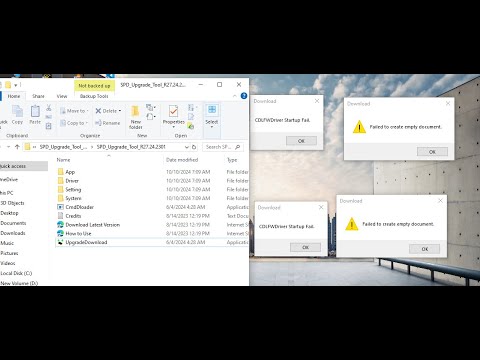The image size is (480, 360).
Task: Click the History icon in the Open group
Action: point(191,126)
